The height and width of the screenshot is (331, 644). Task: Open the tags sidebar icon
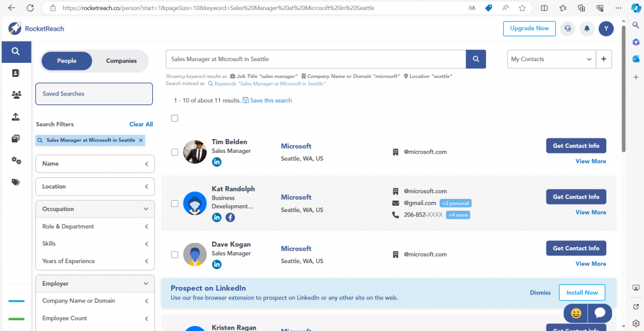click(16, 182)
